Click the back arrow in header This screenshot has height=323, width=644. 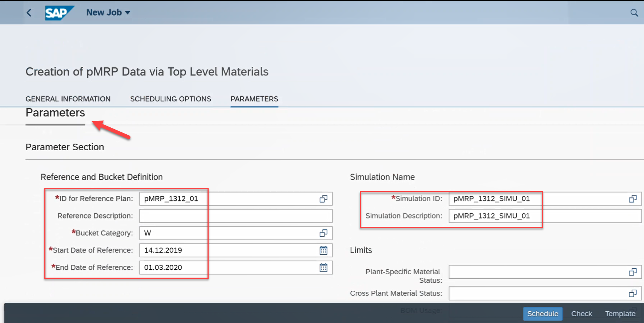click(29, 13)
